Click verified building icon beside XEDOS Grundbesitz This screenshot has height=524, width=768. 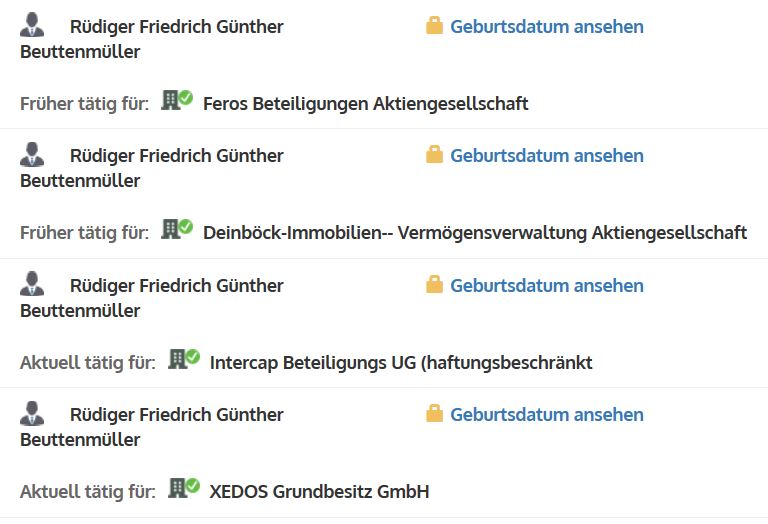point(184,489)
